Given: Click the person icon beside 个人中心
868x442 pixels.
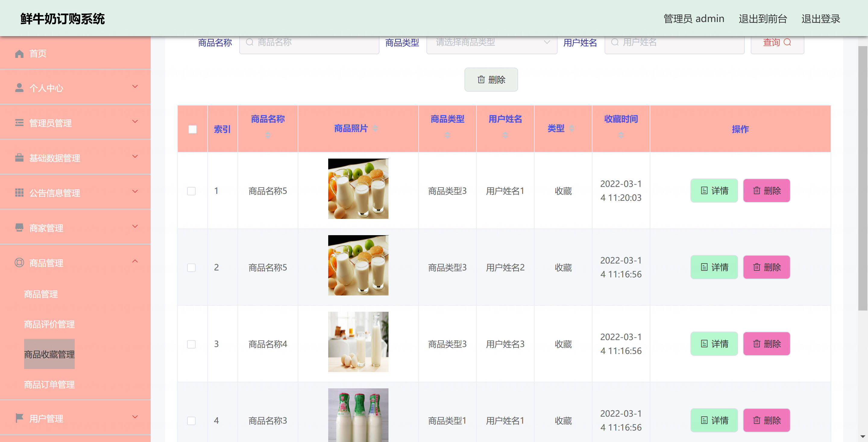Looking at the screenshot, I should (19, 88).
